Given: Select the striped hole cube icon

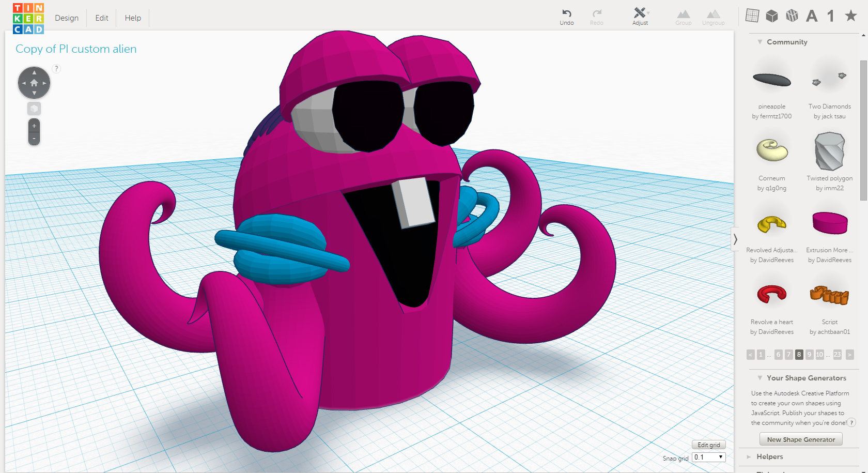Looking at the screenshot, I should point(792,16).
